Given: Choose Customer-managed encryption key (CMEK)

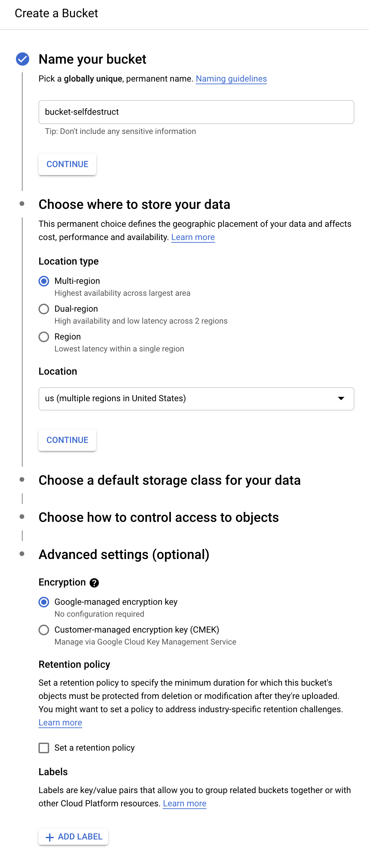Looking at the screenshot, I should (44, 630).
